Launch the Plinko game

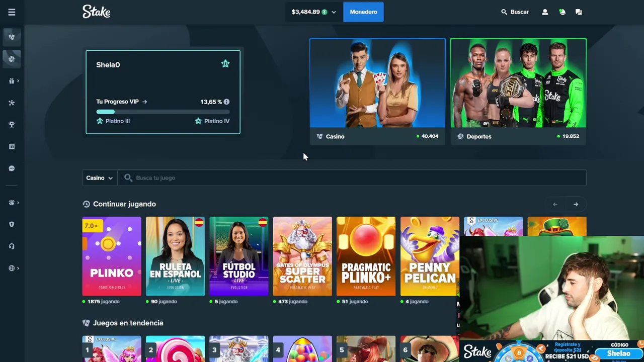112,256
